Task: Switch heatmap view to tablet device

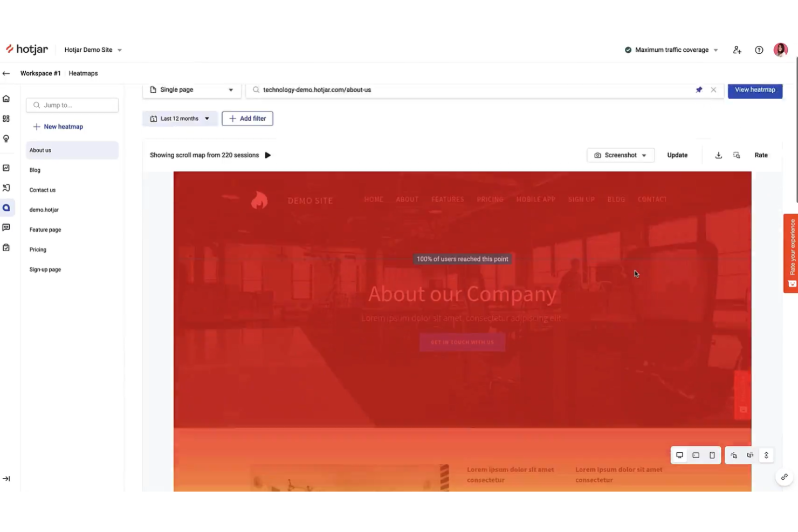Action: tap(696, 455)
